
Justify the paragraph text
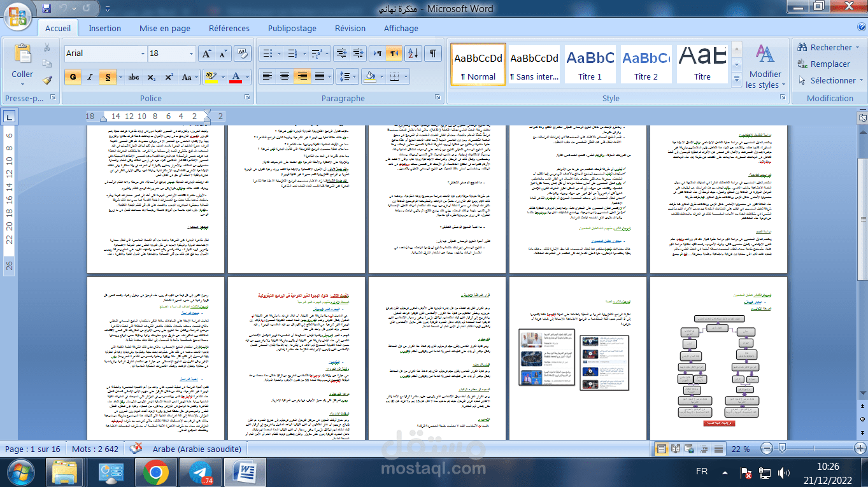click(319, 76)
